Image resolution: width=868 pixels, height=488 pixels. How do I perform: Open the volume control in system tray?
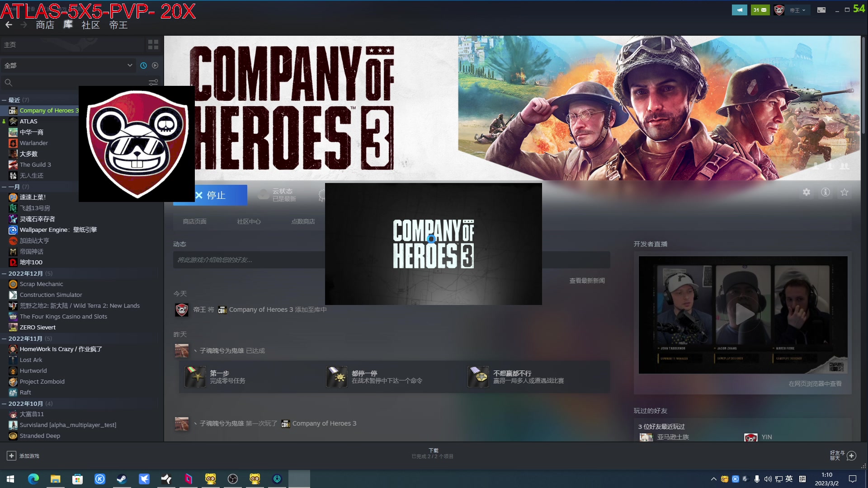(x=768, y=479)
